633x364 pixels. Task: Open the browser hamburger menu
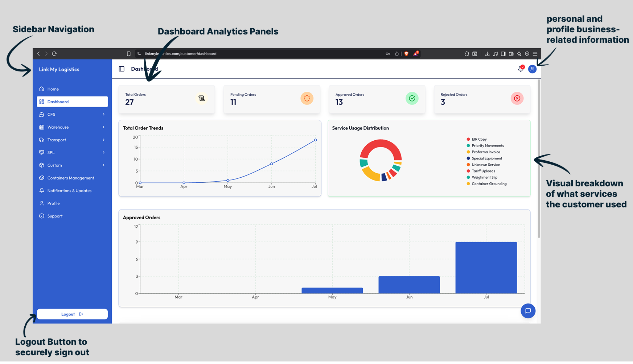535,54
